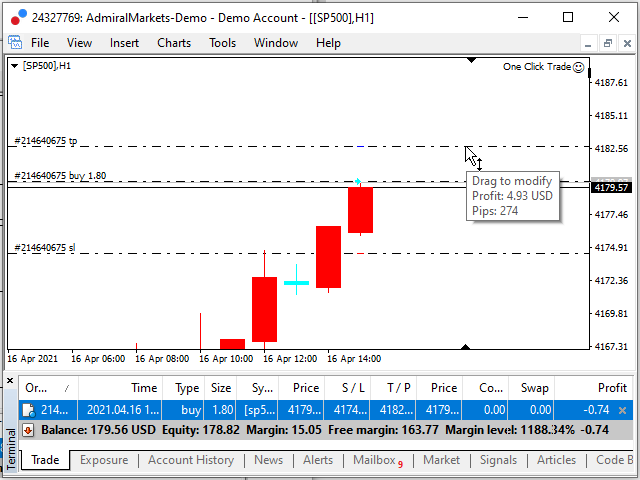Click the AdmiralMarkets app logo in title bar
This screenshot has width=640, height=480.
tap(18, 18)
